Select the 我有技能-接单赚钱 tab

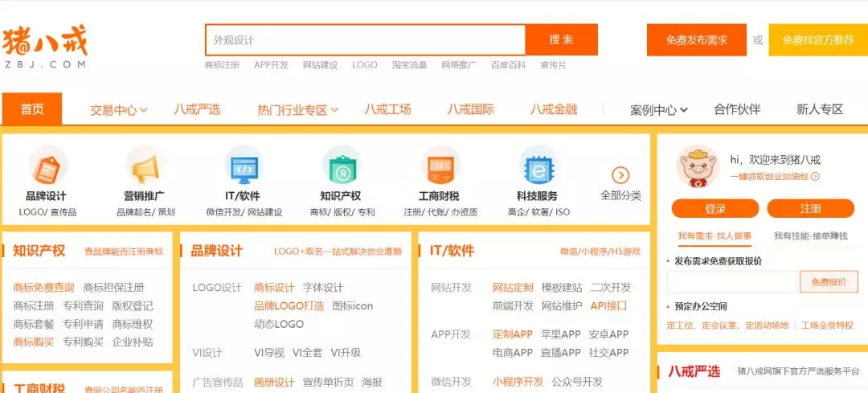click(810, 235)
